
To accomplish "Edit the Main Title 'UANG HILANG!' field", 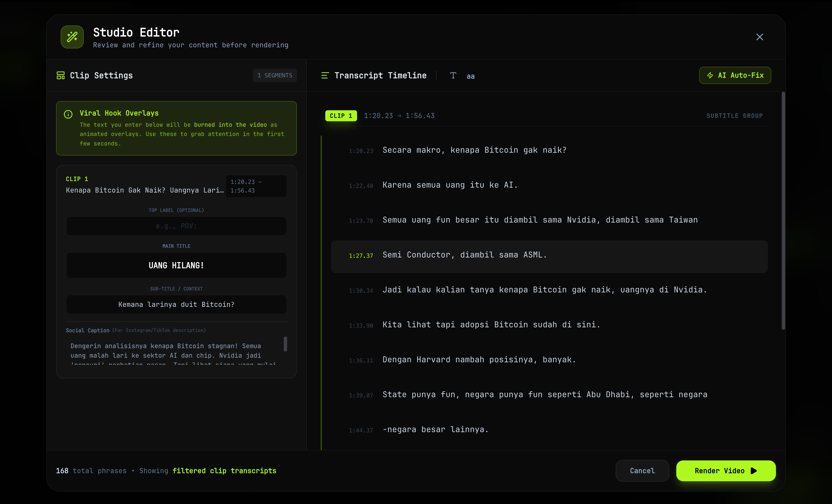I will [176, 266].
